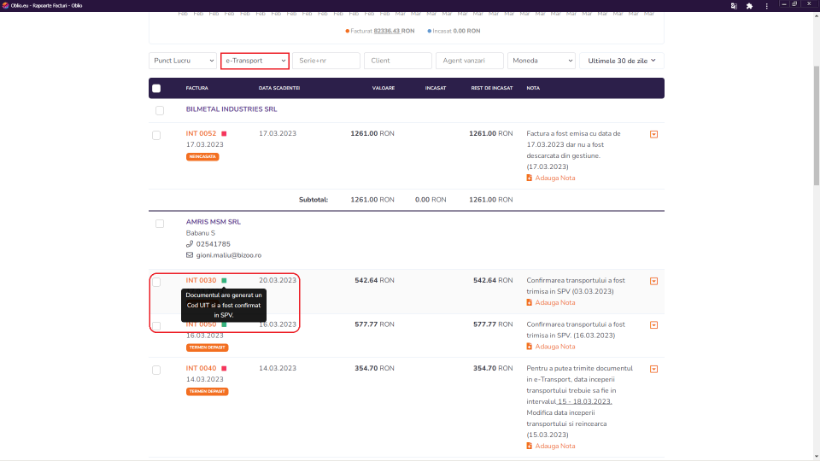Image resolution: width=820 pixels, height=461 pixels.
Task: Click the contact name Babanu S
Action: click(x=200, y=233)
